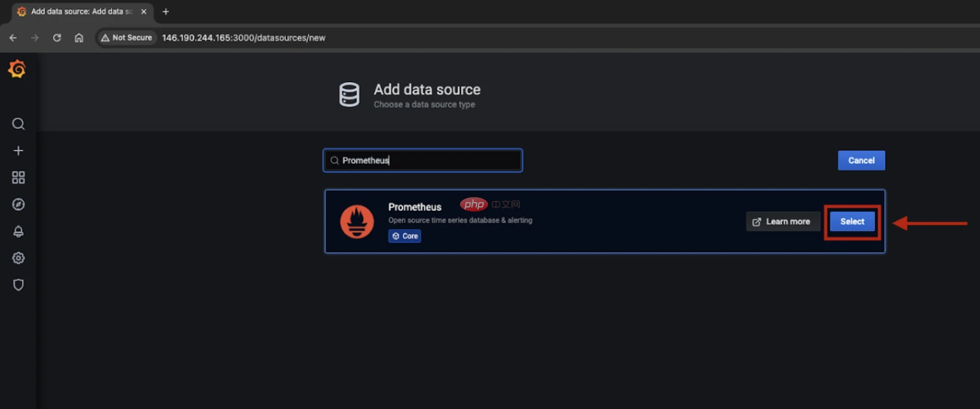Open Explore using the compass icon

[18, 203]
